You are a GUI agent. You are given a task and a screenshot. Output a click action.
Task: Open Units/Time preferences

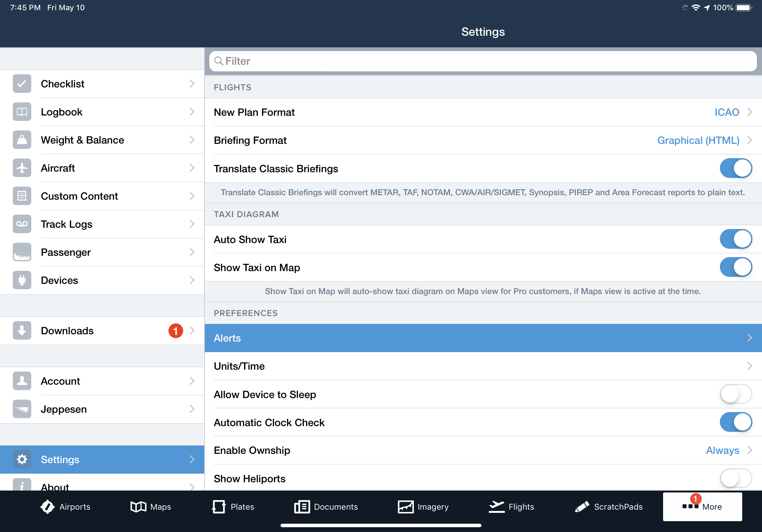(x=483, y=366)
